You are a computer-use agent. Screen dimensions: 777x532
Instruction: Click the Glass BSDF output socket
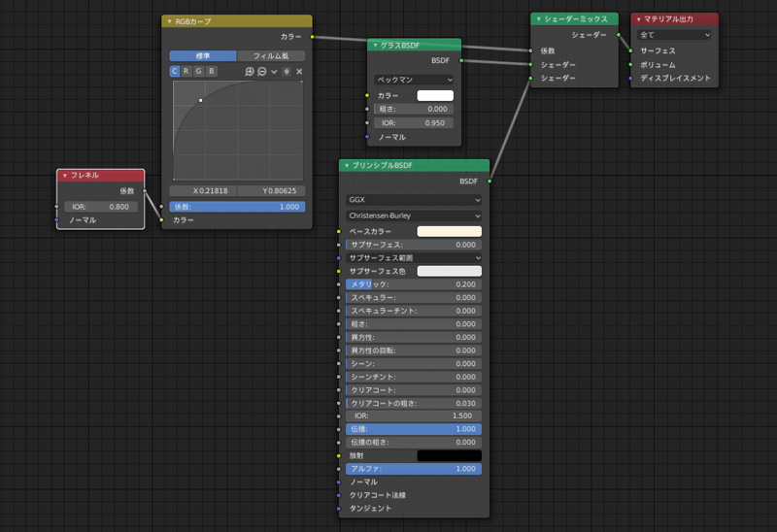coord(460,60)
